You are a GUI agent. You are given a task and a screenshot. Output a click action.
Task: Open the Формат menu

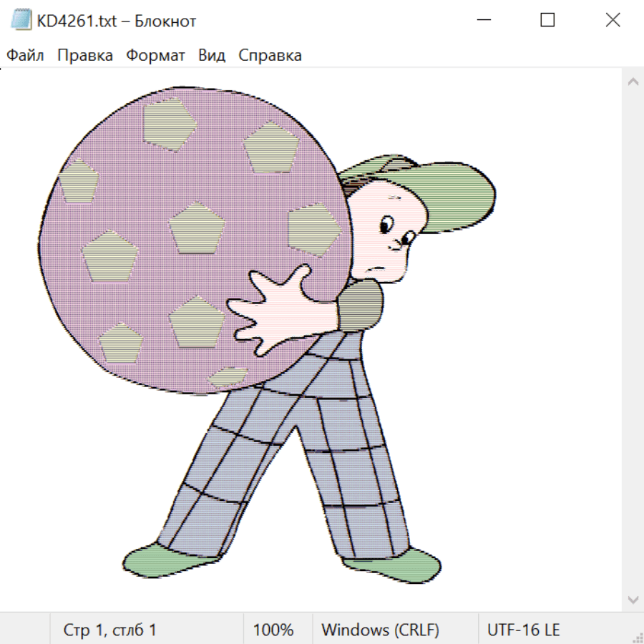[155, 55]
